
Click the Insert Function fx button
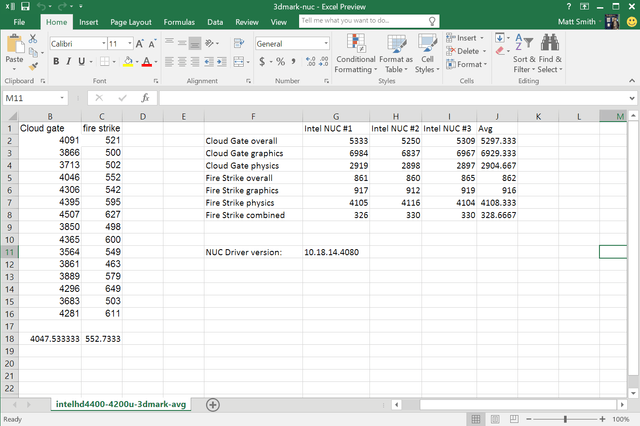(145, 98)
